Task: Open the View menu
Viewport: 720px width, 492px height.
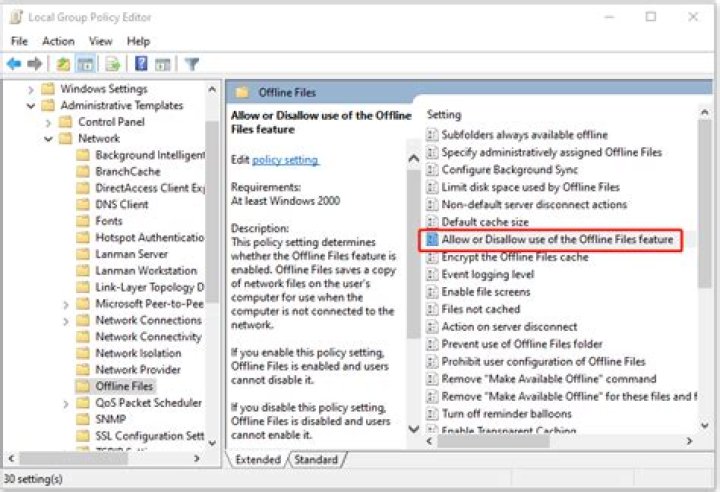Action: [x=101, y=41]
